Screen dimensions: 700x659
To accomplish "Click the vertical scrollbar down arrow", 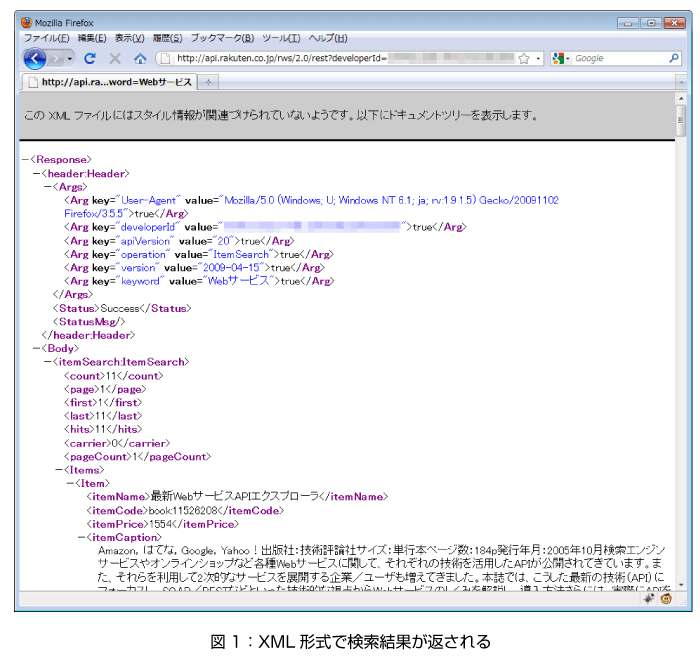I will pos(681,585).
